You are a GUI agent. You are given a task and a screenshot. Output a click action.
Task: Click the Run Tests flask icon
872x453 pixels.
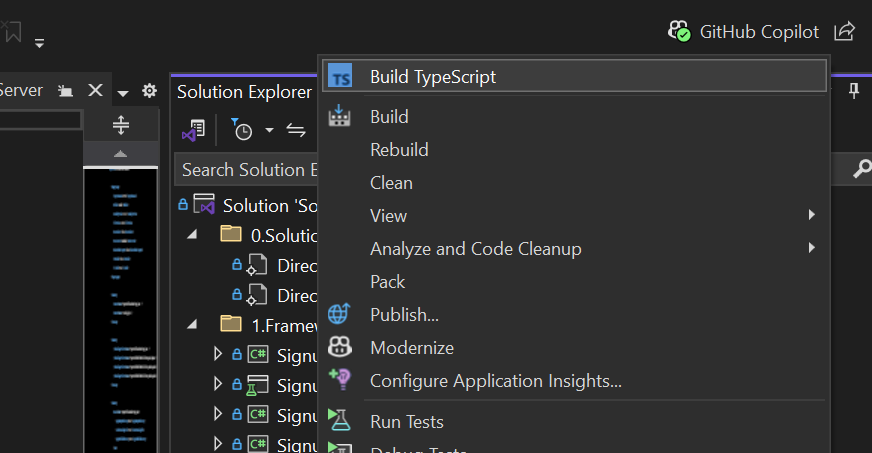coord(340,421)
